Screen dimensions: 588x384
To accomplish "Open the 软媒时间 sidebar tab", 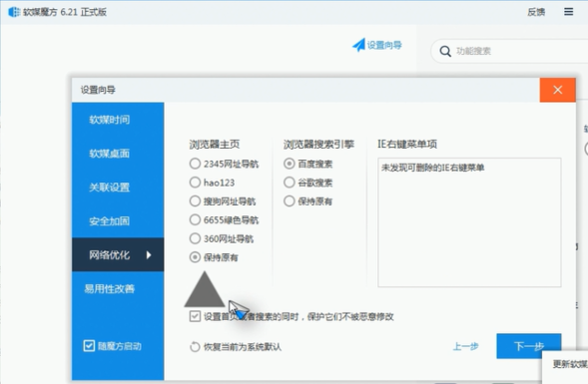I will [x=118, y=120].
